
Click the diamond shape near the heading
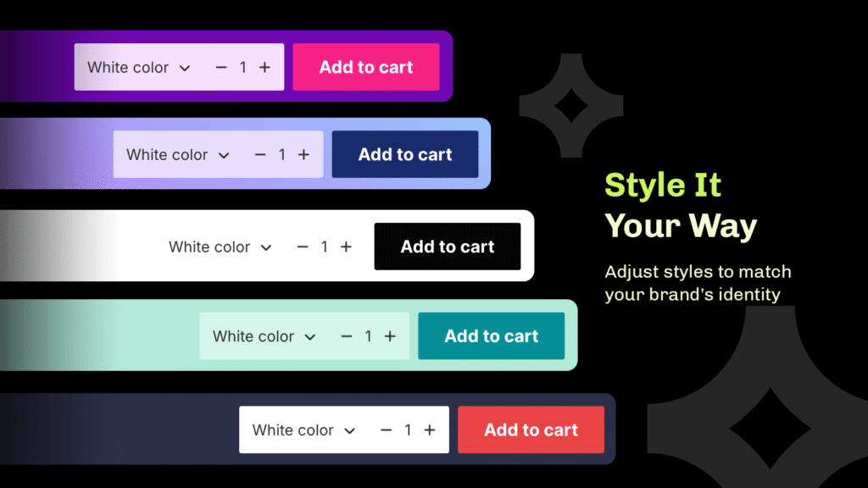[x=570, y=106]
